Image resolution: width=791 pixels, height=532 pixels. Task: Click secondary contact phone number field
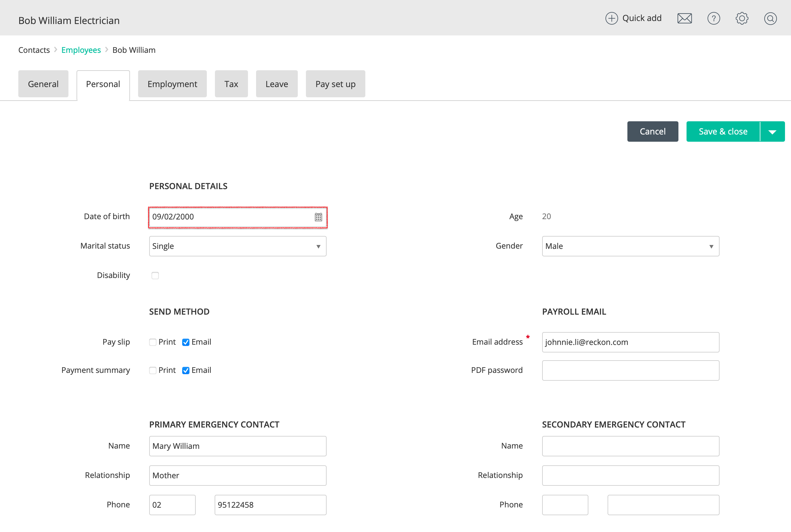click(663, 505)
